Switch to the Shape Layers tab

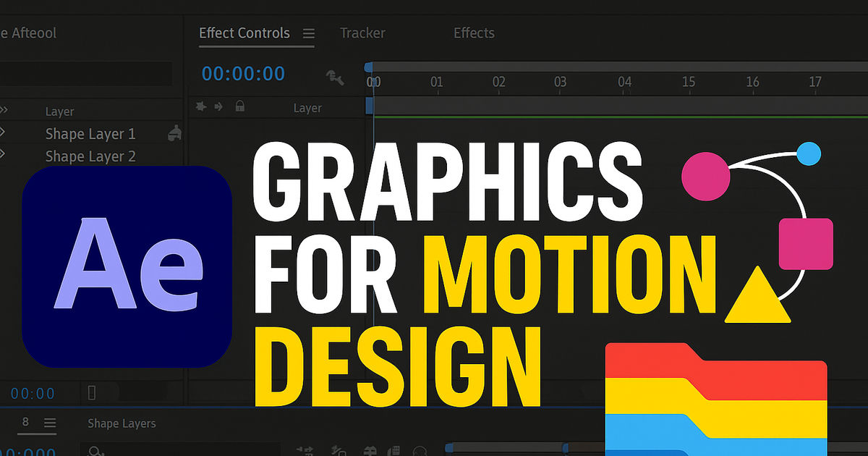(x=122, y=423)
